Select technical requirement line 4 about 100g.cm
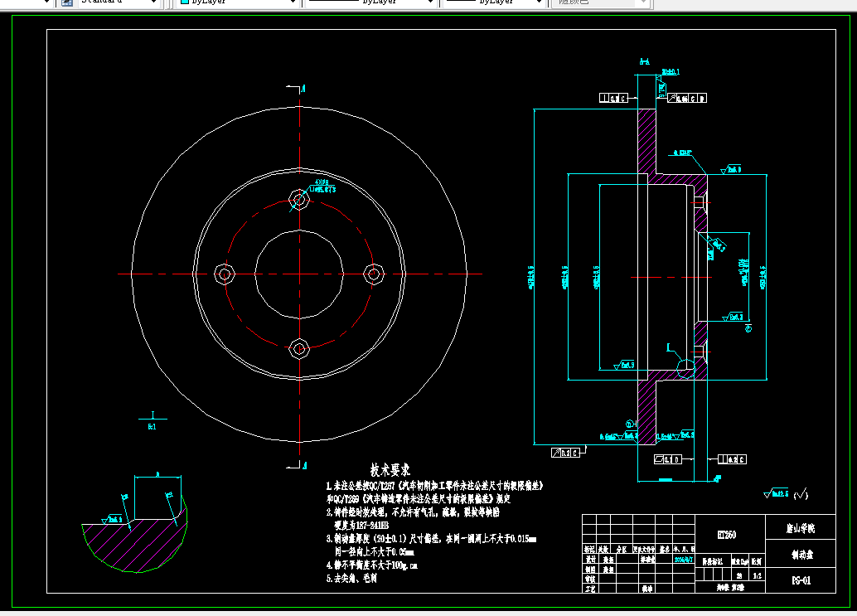 (x=371, y=565)
